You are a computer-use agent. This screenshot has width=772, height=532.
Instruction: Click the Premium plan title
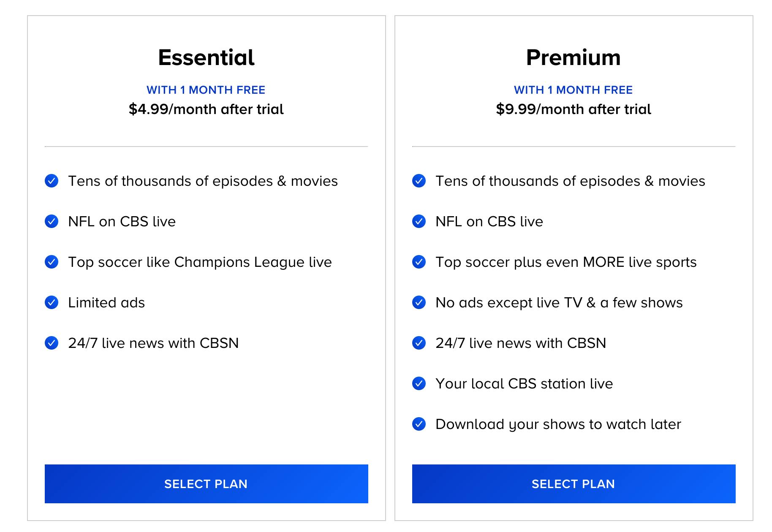pyautogui.click(x=574, y=57)
